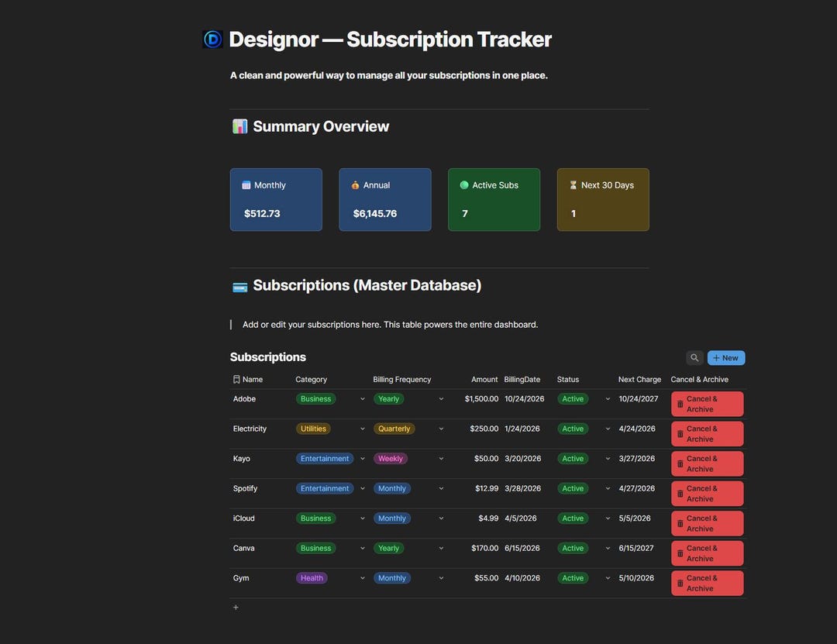The image size is (837, 644).
Task: Click the $1,500.00 amount cell
Action: click(481, 399)
